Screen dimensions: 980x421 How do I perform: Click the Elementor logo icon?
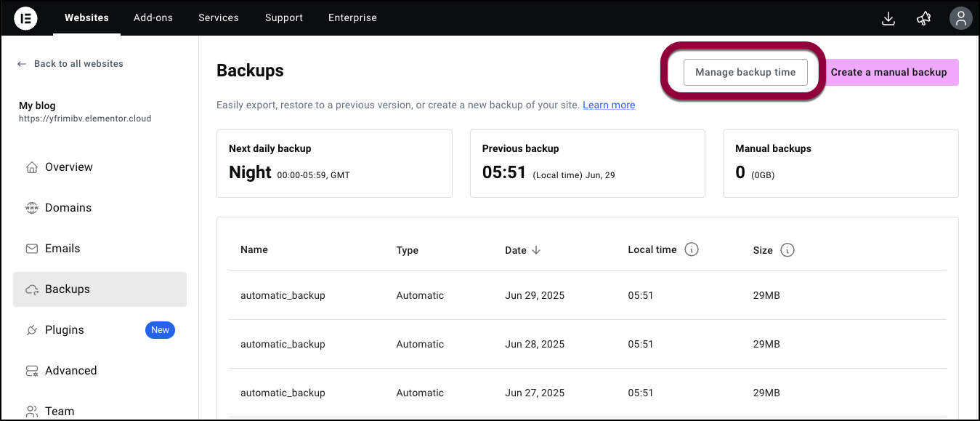26,17
